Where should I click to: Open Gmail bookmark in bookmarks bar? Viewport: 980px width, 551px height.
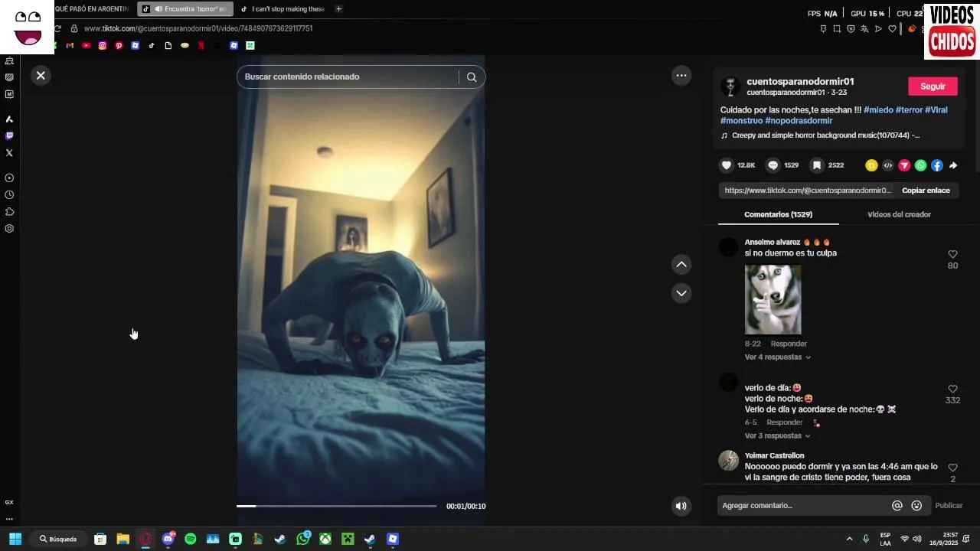[x=70, y=46]
